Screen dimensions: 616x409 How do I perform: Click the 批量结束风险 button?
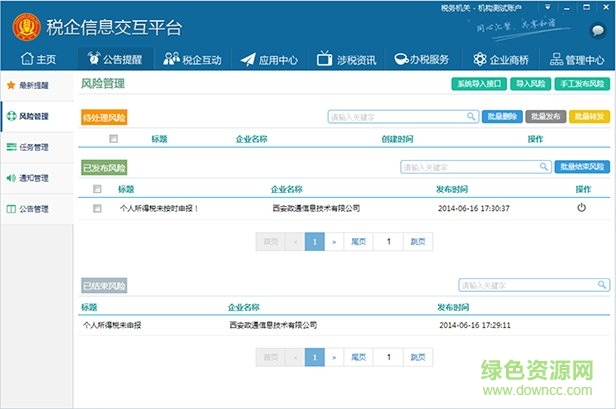pyautogui.click(x=581, y=167)
